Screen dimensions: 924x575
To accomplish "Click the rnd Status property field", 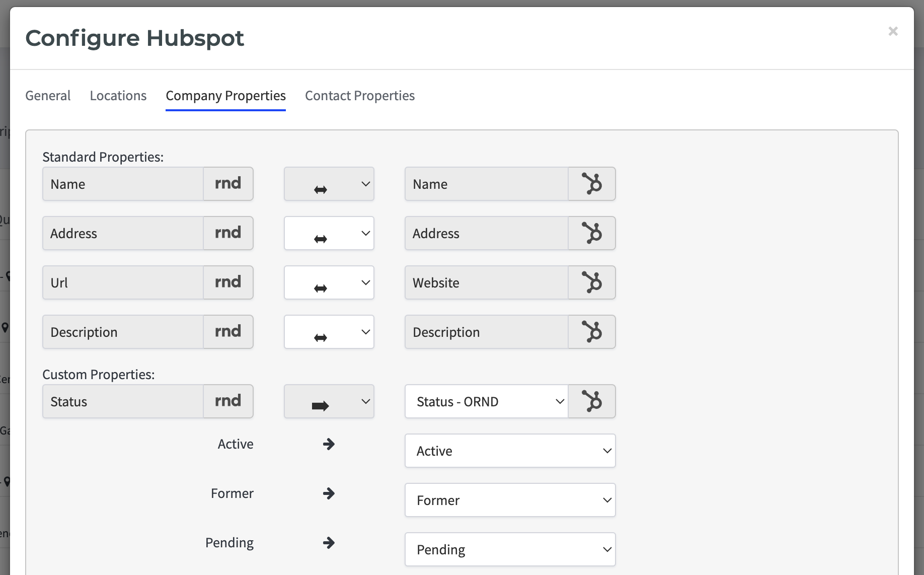I will pos(123,401).
